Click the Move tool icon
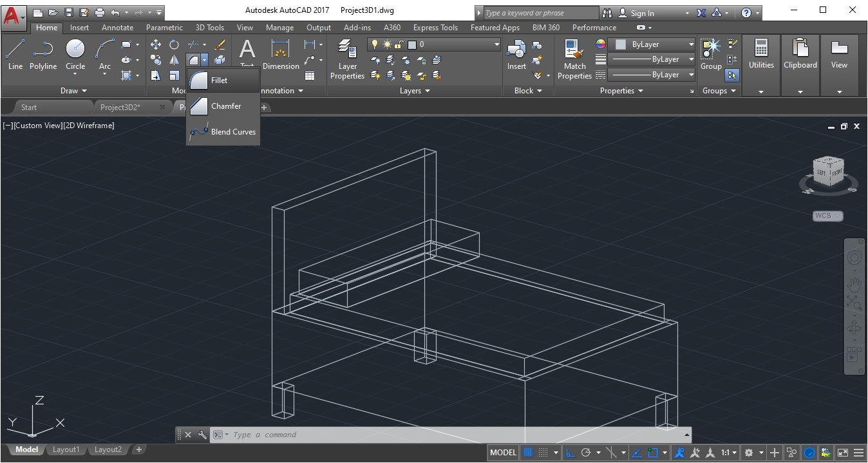This screenshot has height=463, width=868. point(155,44)
